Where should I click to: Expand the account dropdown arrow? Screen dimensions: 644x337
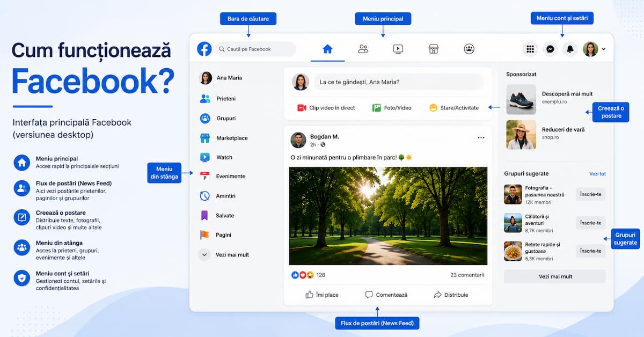[604, 49]
